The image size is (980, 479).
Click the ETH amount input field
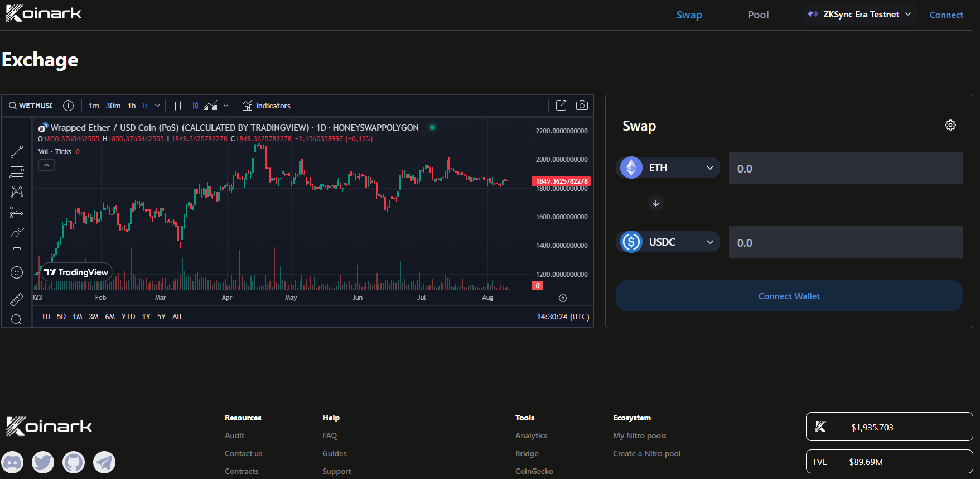click(845, 168)
